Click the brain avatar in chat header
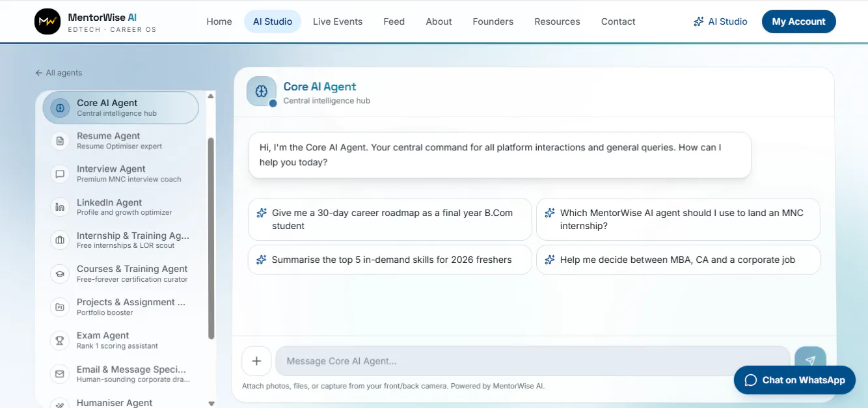 [262, 91]
